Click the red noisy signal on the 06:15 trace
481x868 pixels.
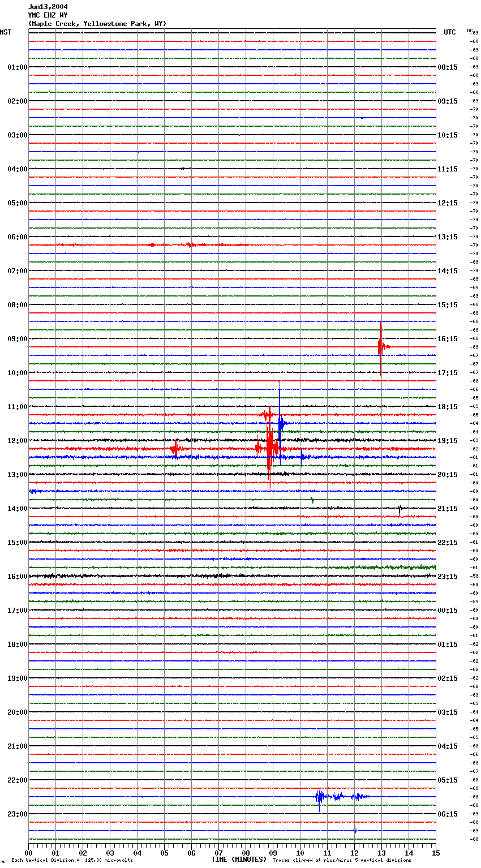point(150,245)
